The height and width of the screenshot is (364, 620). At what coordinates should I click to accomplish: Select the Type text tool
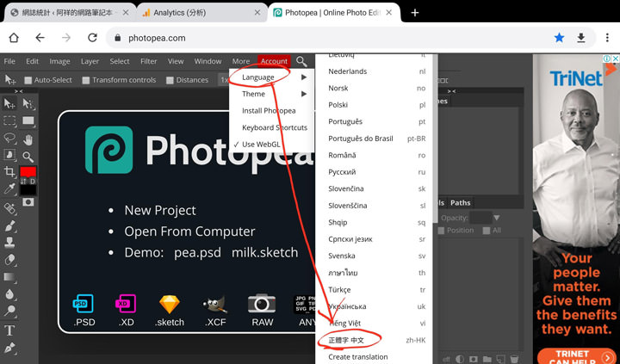point(10,330)
